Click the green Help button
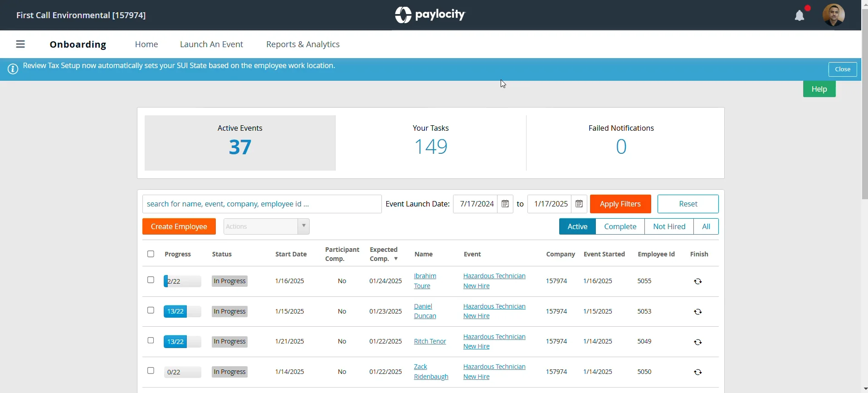 (819, 89)
